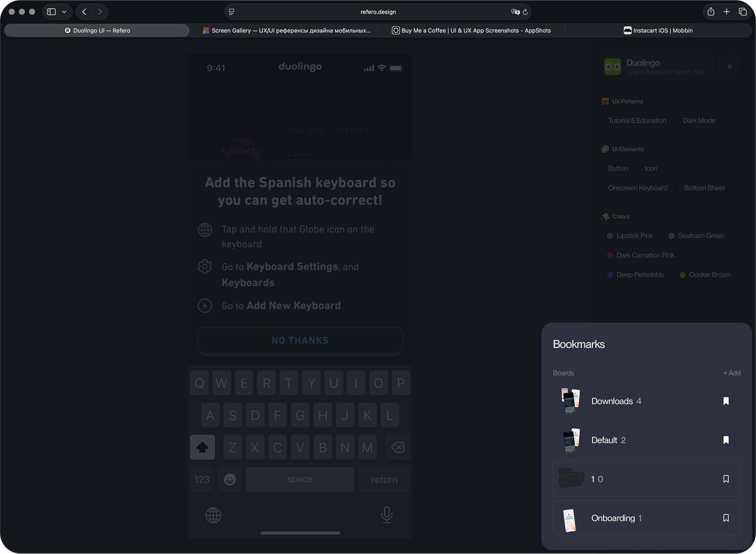Viewport: 756px width, 554px height.
Task: Open the sidebar options dropdown arrow
Action: tap(64, 12)
